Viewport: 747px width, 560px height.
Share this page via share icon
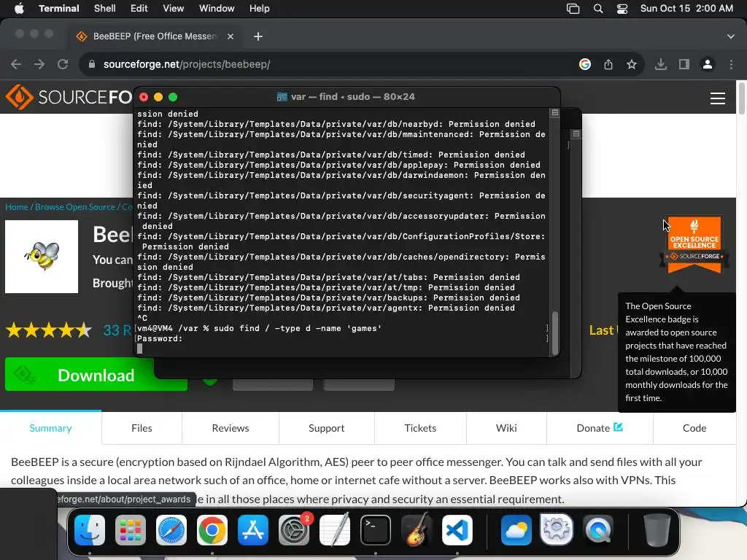pyautogui.click(x=608, y=64)
